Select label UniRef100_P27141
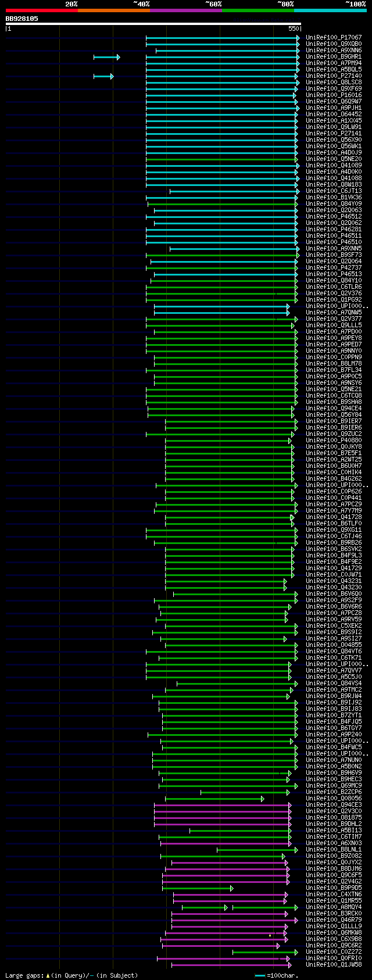Image resolution: width=372 pixels, height=980 pixels. 334,134
